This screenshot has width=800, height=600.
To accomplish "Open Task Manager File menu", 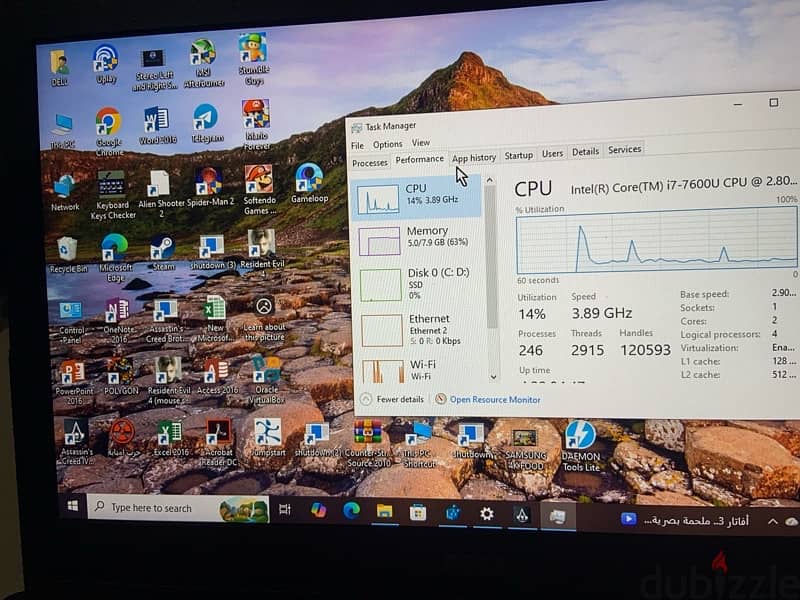I will [x=357, y=146].
